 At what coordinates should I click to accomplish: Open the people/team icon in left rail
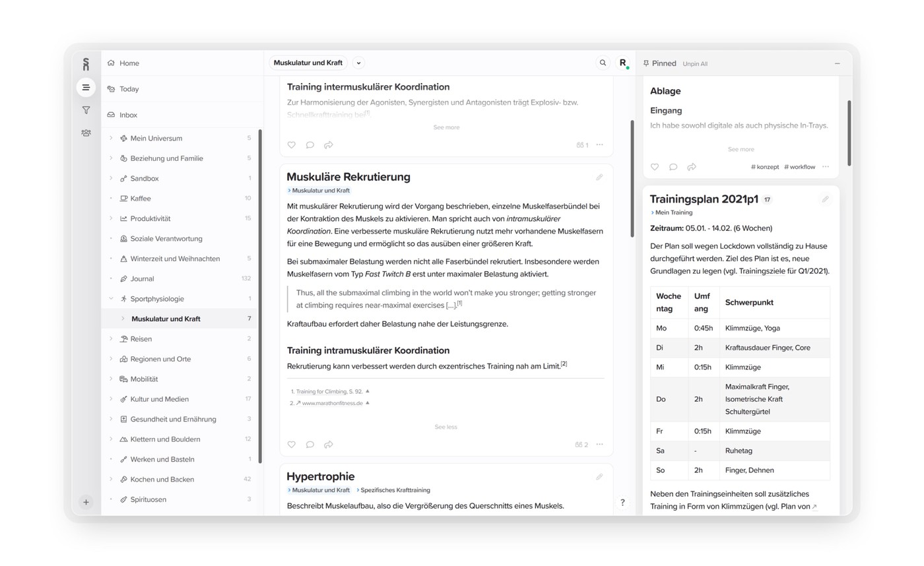coord(86,133)
